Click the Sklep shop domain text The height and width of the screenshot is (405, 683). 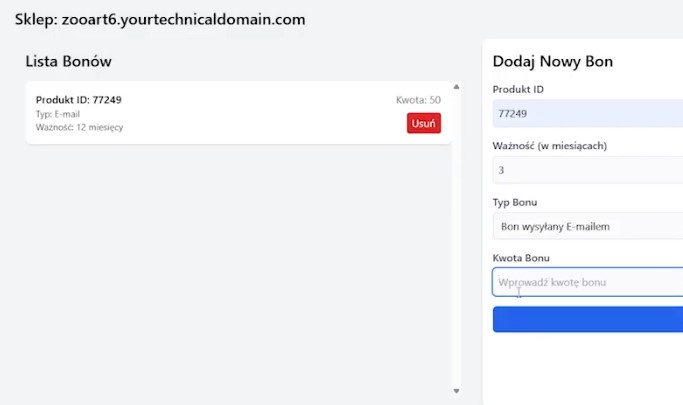point(160,19)
